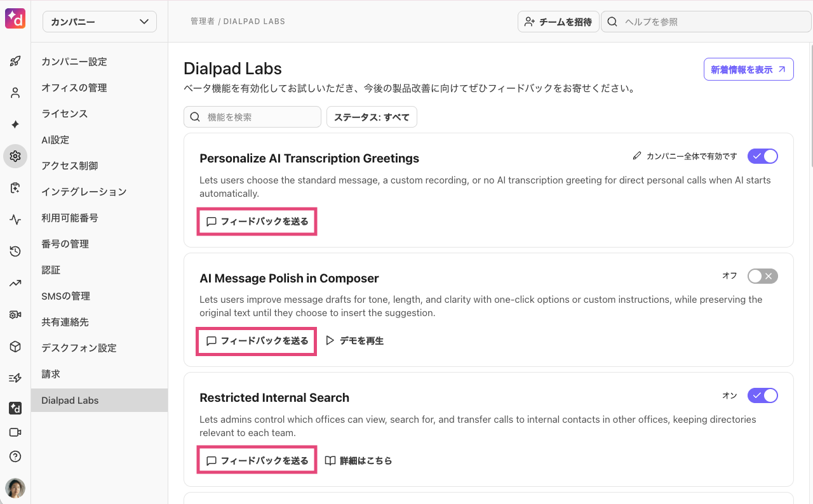Open SMSの管理 in sidebar

pos(99,296)
